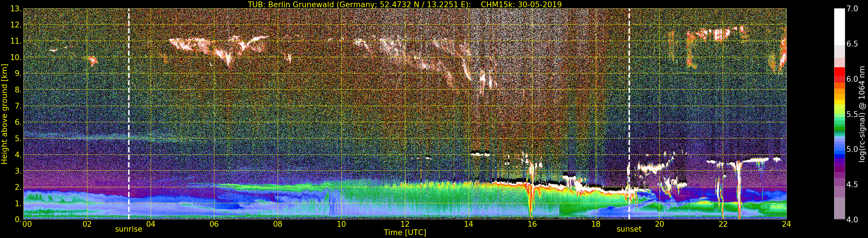868x238 pixels.
Task: Click the height axis tick "11."
Action: tap(16, 41)
